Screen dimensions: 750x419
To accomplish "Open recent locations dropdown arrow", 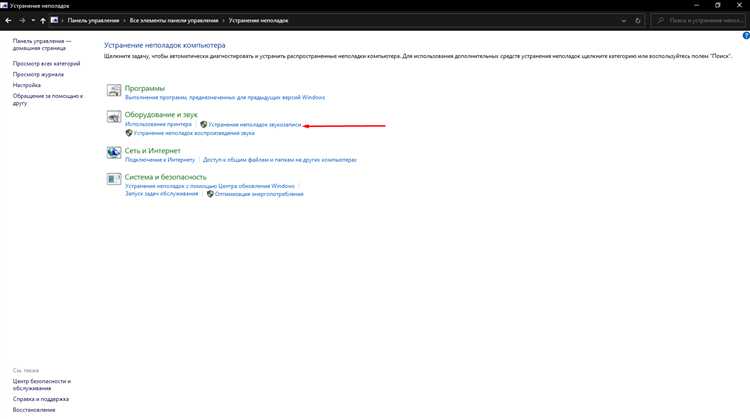I will (x=33, y=21).
